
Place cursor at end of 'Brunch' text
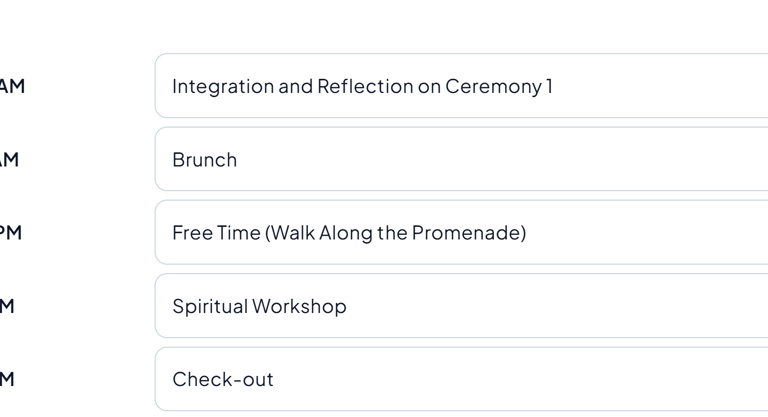238,159
